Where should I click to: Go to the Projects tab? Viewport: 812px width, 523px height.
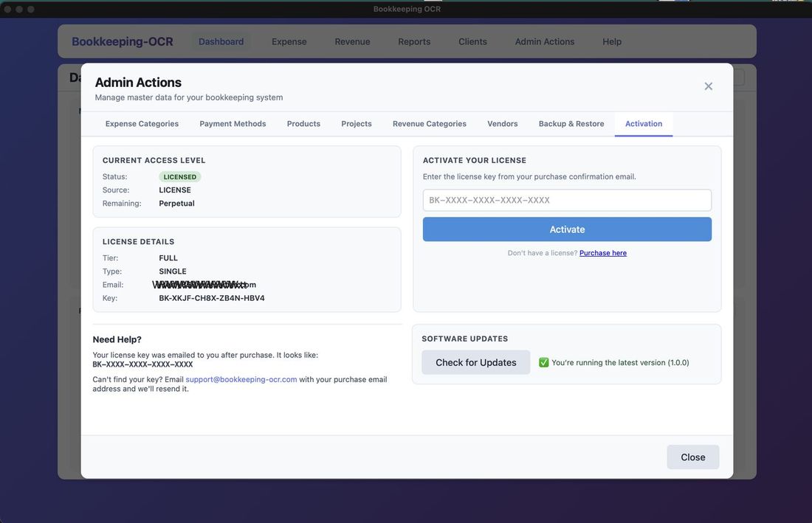pyautogui.click(x=357, y=124)
